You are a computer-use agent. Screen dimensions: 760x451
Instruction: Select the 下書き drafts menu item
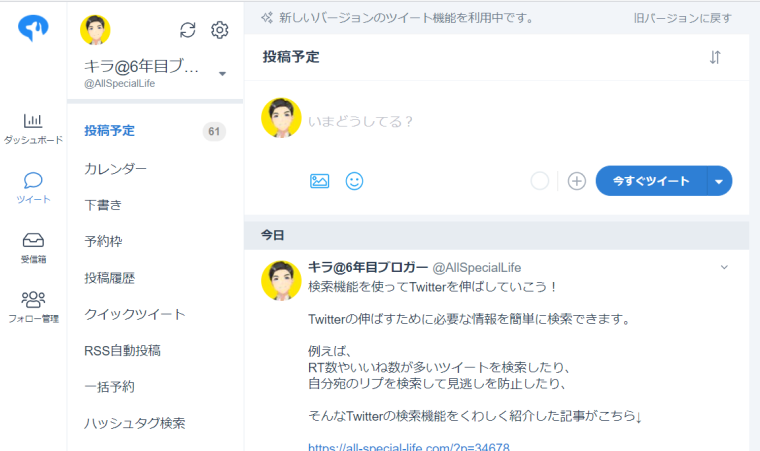[104, 205]
